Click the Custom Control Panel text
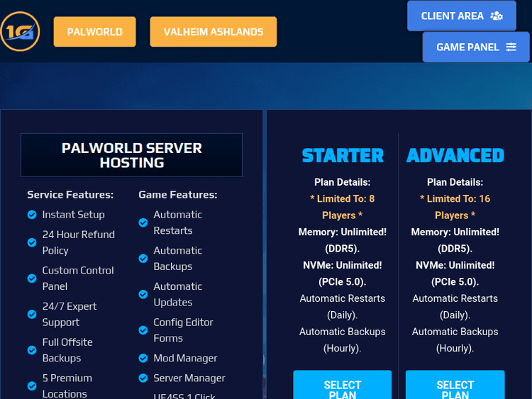The width and height of the screenshot is (532, 399). pyautogui.click(x=78, y=279)
